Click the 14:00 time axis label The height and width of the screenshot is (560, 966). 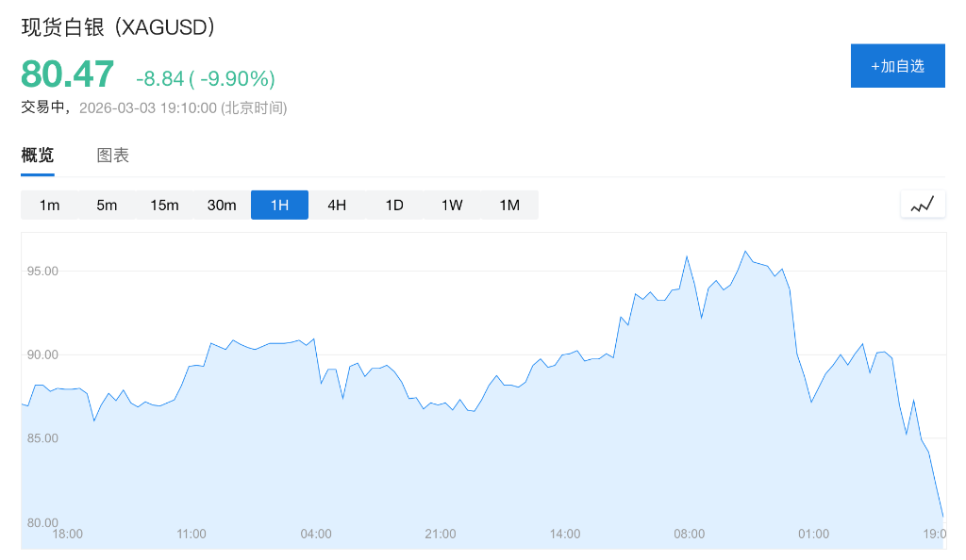[x=565, y=534]
